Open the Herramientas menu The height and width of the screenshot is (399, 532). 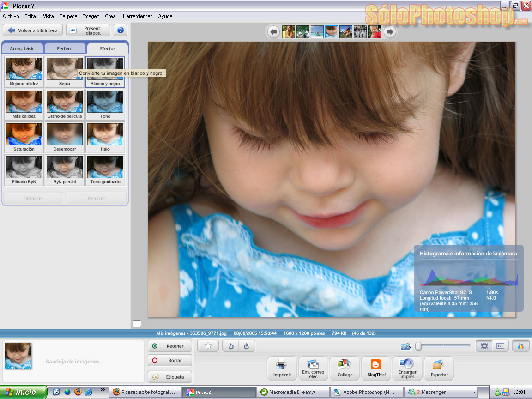click(x=138, y=16)
